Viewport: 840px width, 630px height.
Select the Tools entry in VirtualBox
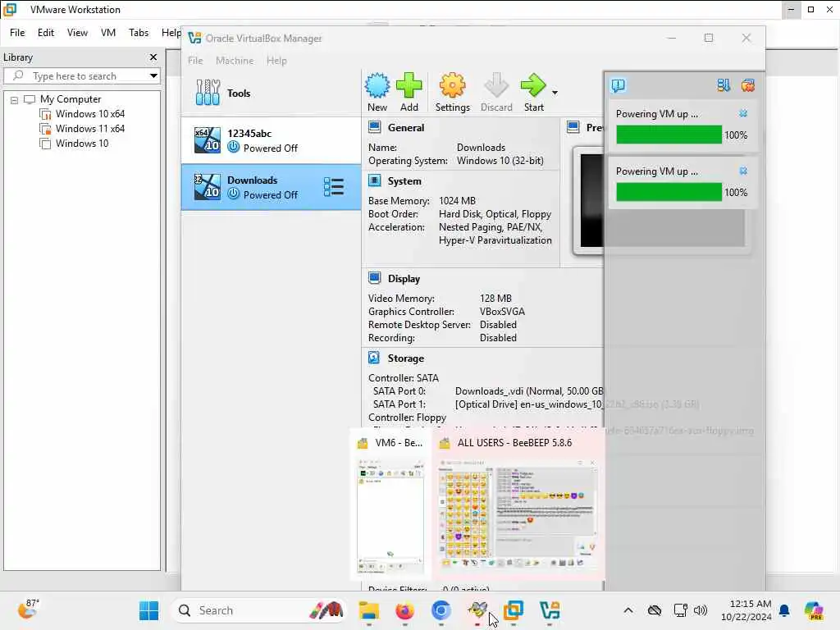click(271, 94)
